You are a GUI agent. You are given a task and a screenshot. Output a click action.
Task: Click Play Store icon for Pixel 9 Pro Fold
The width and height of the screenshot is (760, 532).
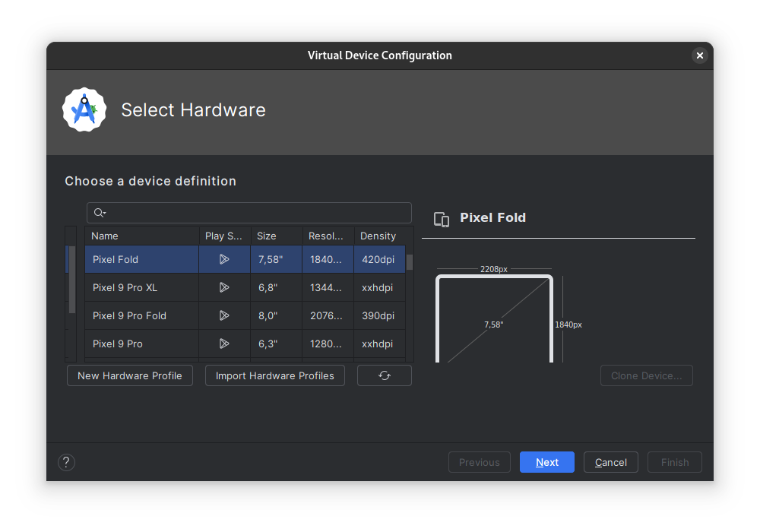coord(224,315)
